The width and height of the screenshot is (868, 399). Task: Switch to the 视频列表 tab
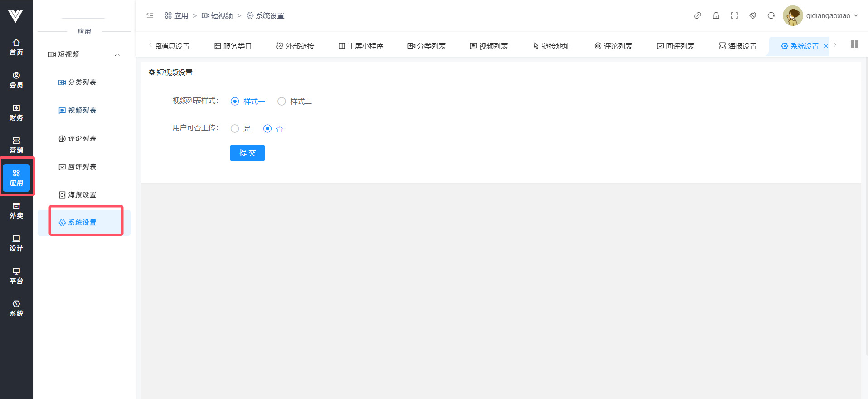point(489,46)
